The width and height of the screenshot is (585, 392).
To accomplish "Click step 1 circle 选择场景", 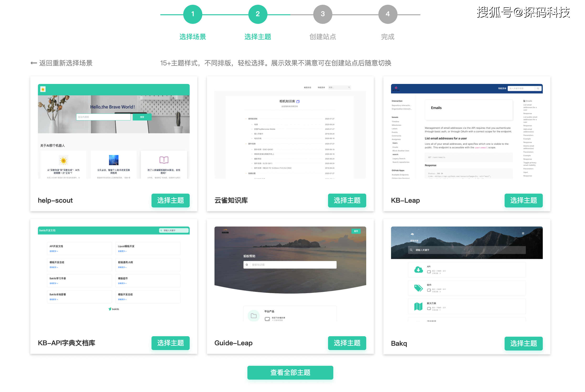I will click(x=193, y=14).
